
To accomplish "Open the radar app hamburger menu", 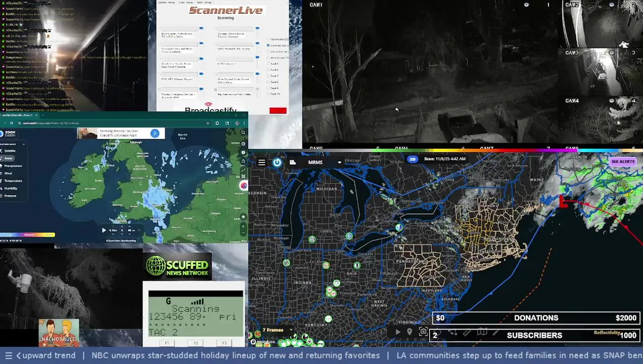I will (262, 162).
